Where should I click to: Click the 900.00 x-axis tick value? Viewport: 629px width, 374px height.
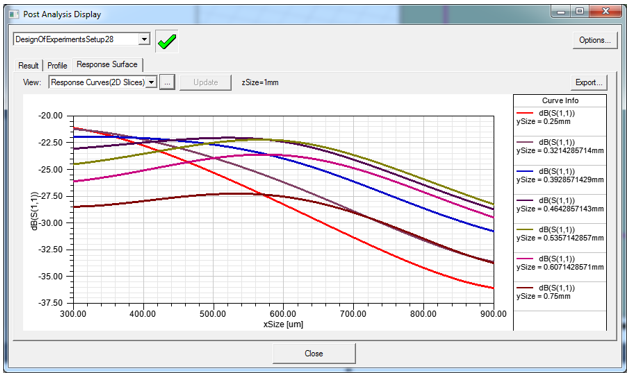[x=493, y=314]
